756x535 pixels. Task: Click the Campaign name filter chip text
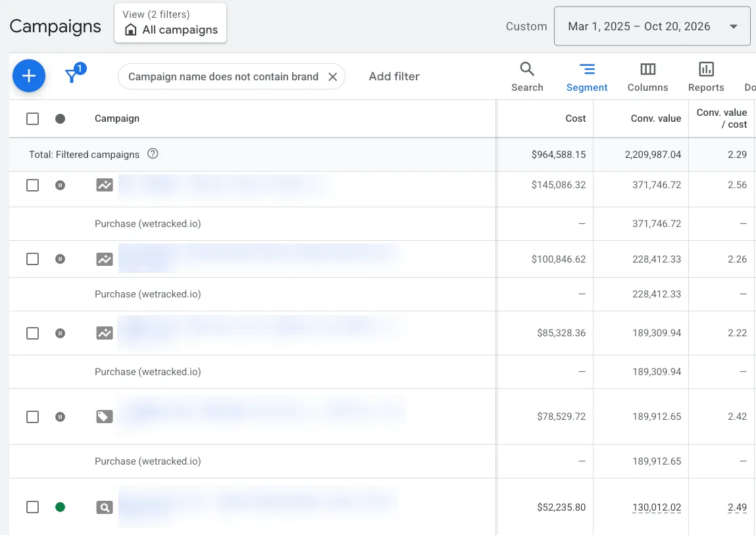point(223,77)
